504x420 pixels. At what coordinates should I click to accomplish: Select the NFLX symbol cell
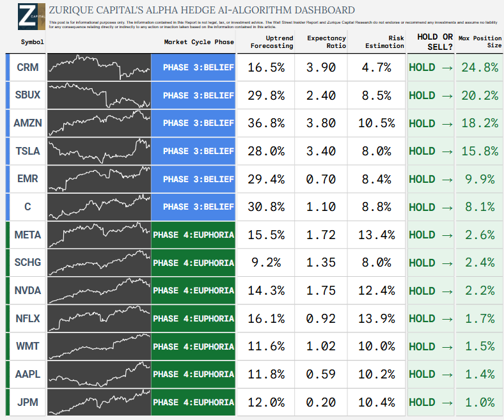[28, 318]
